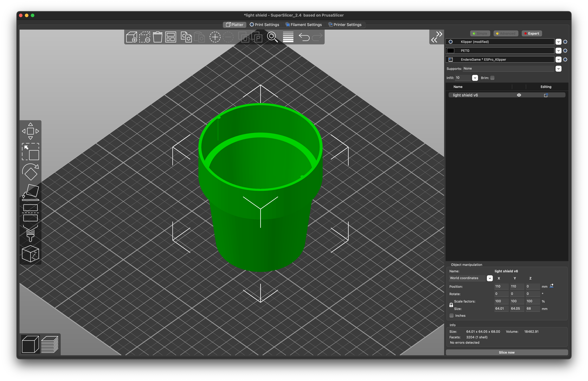Click the Undo arrow icon

coord(304,37)
